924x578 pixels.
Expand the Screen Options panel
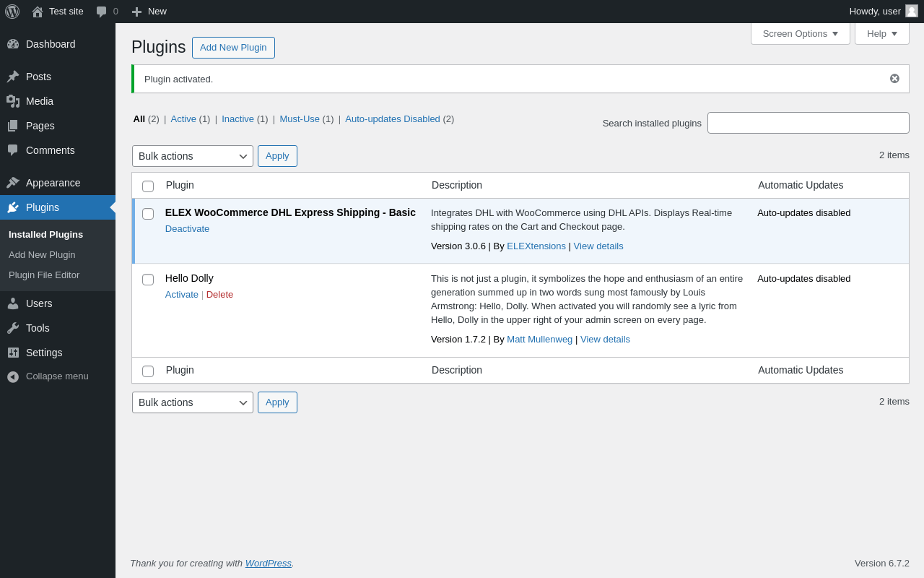click(x=800, y=33)
